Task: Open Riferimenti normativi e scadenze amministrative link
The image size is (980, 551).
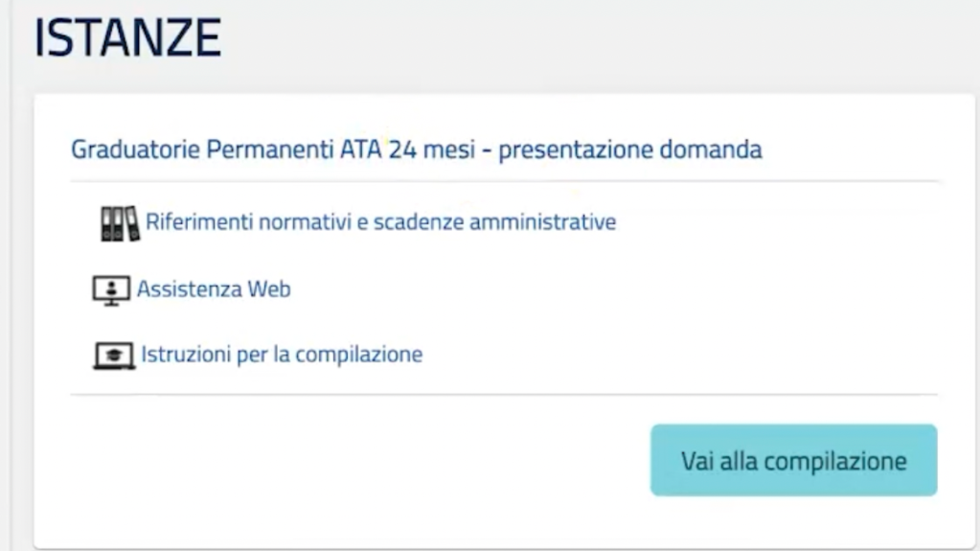Action: (x=380, y=222)
